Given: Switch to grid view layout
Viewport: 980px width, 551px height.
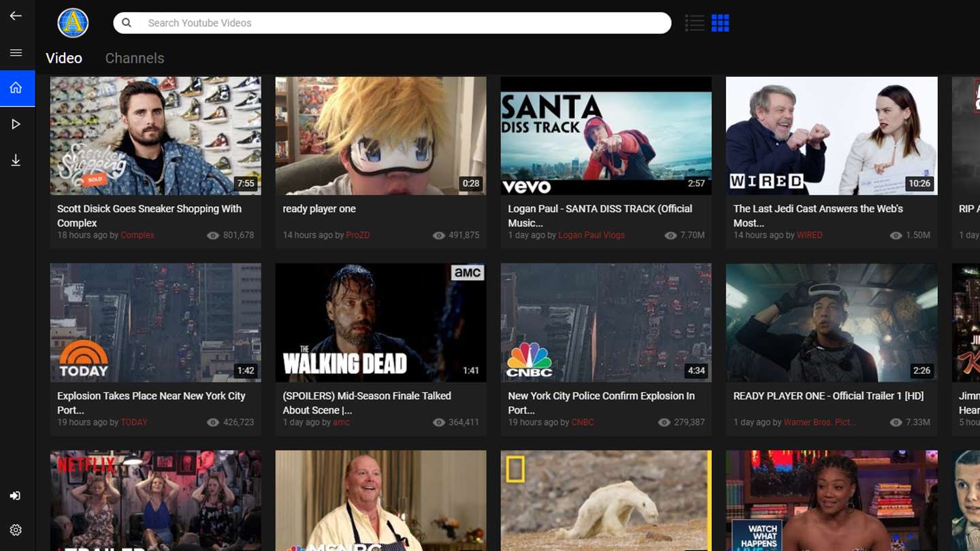Looking at the screenshot, I should coord(720,23).
